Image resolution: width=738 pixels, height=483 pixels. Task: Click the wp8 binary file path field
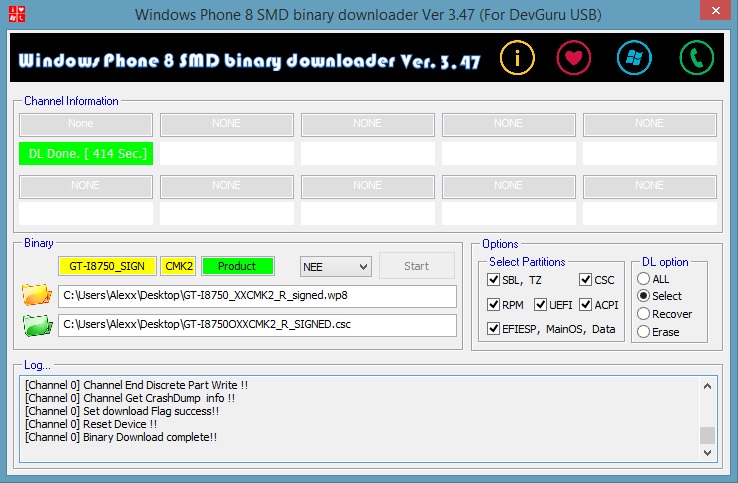coord(257,296)
